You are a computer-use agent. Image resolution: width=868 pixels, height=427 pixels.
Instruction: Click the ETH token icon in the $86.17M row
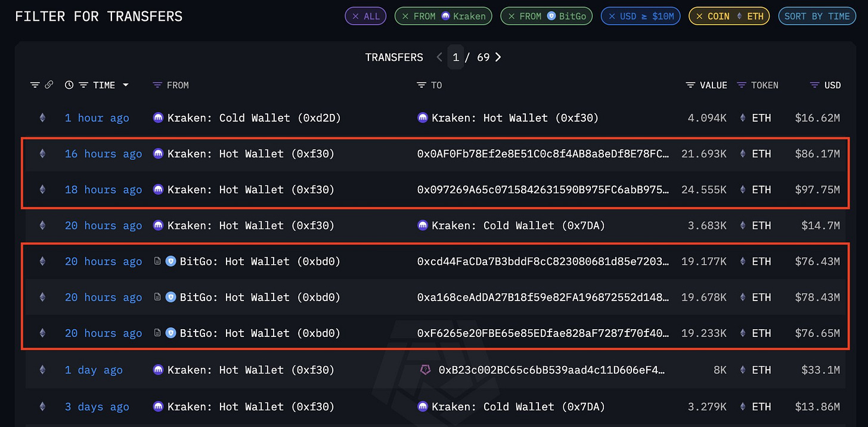(742, 154)
